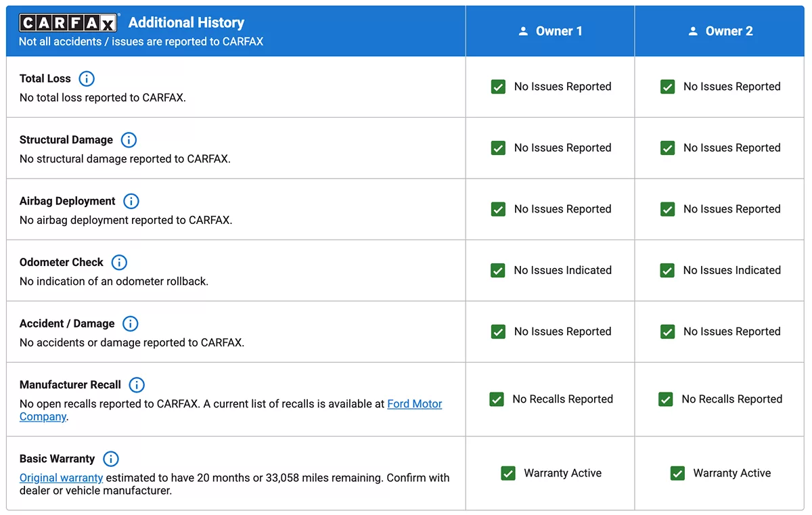Open the Ford Motor Company link
The height and width of the screenshot is (515, 812).
point(414,404)
